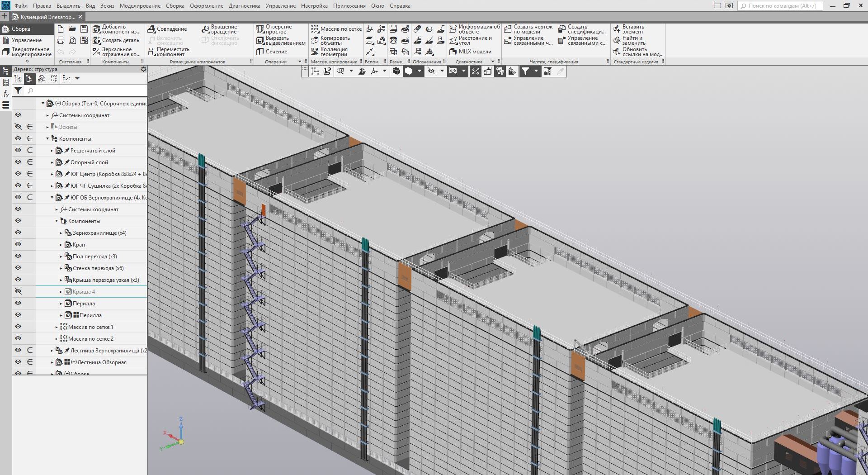
Task: Click the view filter funnel icon
Action: coord(525,71)
